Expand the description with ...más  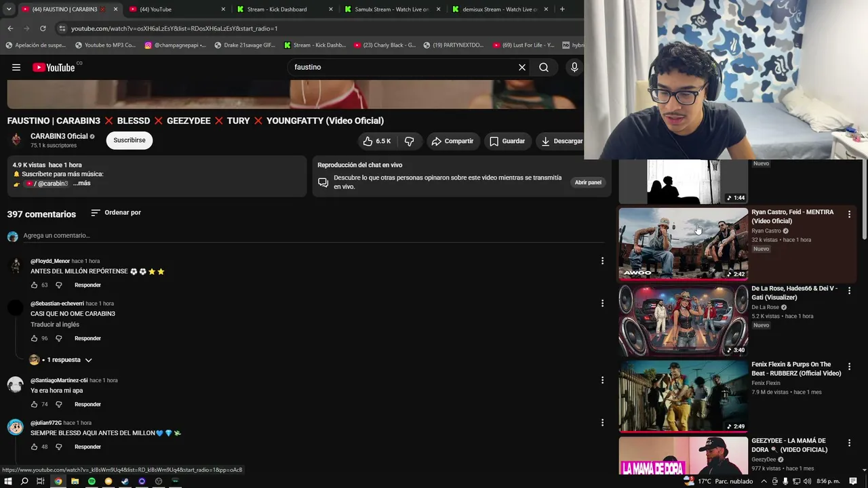[81, 184]
